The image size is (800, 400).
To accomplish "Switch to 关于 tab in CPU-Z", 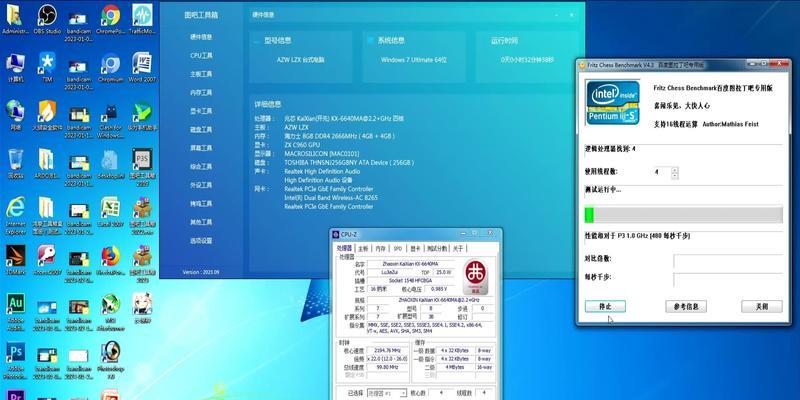I will (x=458, y=248).
